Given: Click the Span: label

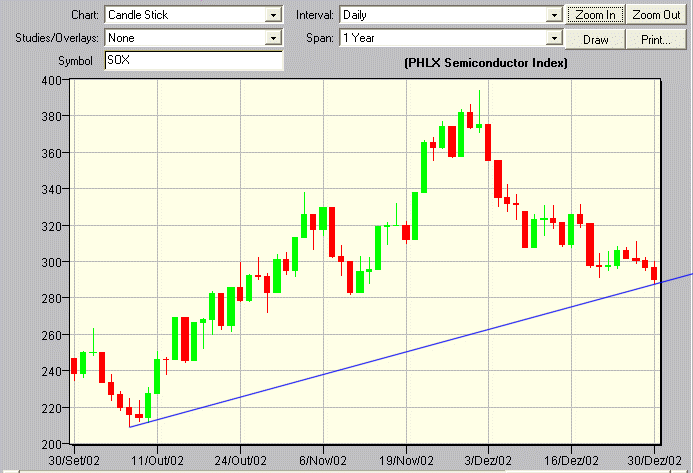Looking at the screenshot, I should pyautogui.click(x=320, y=38).
